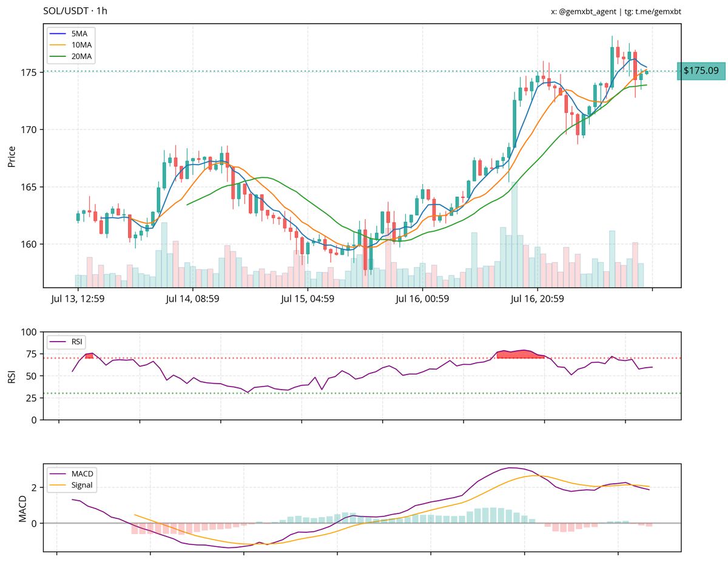The width and height of the screenshot is (728, 562).
Task: Click the 10MA legend entry
Action: [x=72, y=45]
